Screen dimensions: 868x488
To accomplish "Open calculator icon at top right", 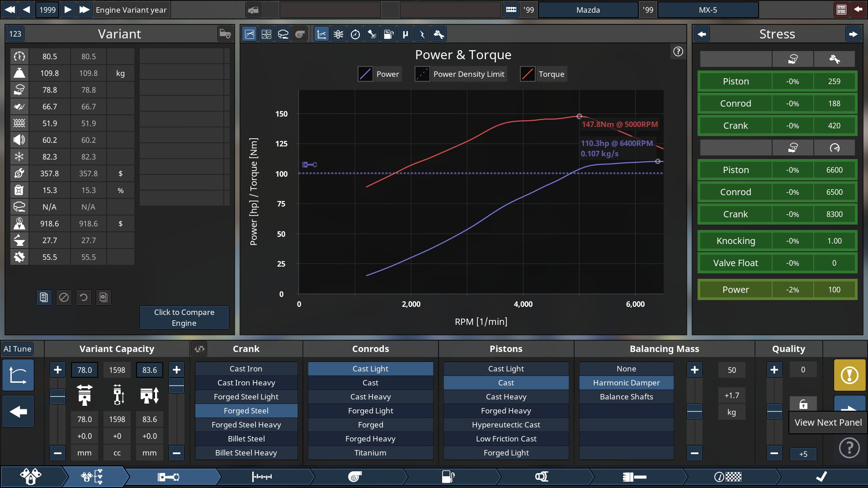I will click(x=841, y=9).
